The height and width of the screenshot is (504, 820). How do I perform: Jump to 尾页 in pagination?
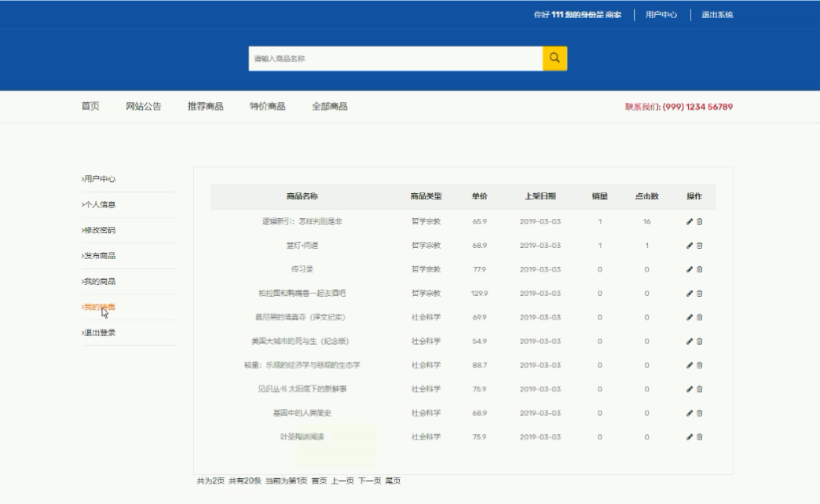[x=393, y=480]
